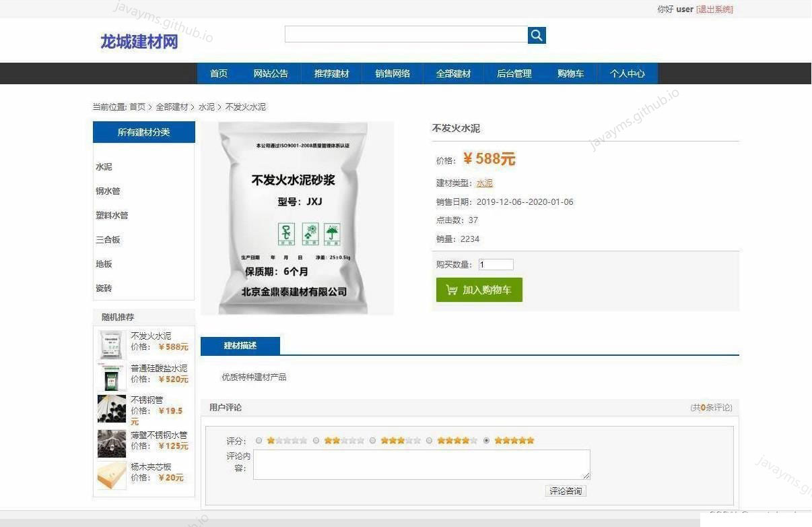Screen dimensions: 812x527
Task: Click the first star in the 1-star rating row
Action: (x=270, y=440)
